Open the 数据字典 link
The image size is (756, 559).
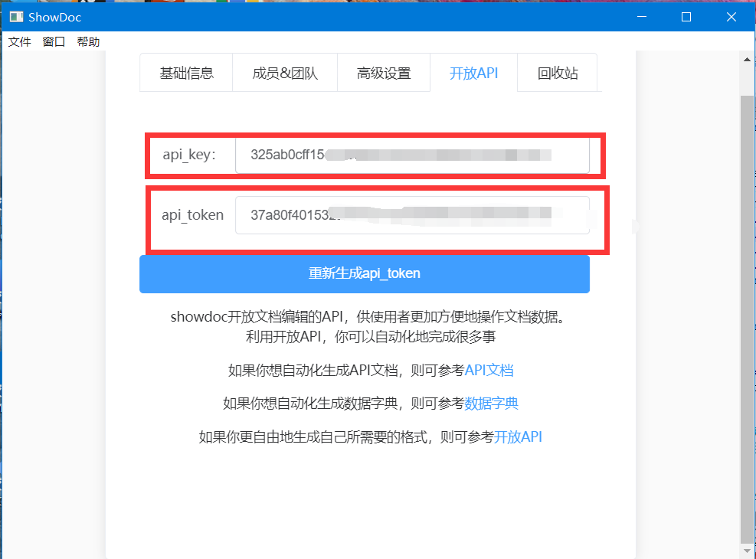point(491,403)
